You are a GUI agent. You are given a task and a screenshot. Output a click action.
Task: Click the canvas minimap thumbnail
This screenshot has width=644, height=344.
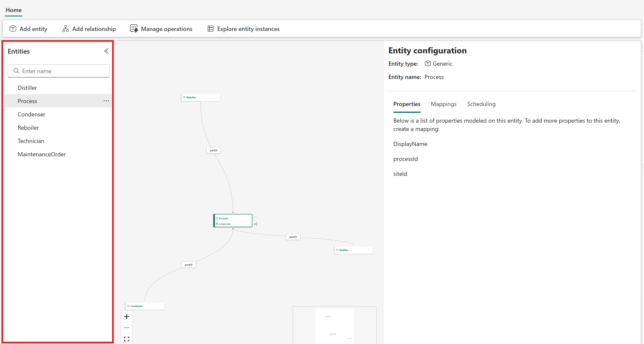334,325
